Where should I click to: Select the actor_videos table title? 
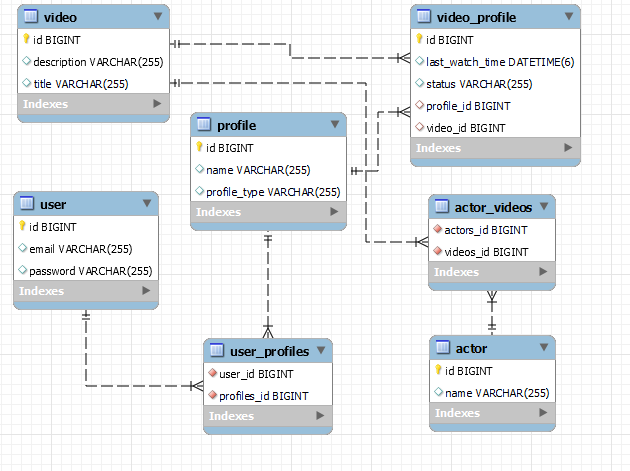coord(493,207)
